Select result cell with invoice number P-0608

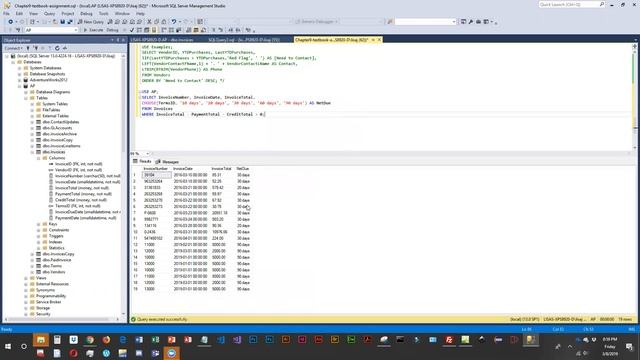[156, 213]
